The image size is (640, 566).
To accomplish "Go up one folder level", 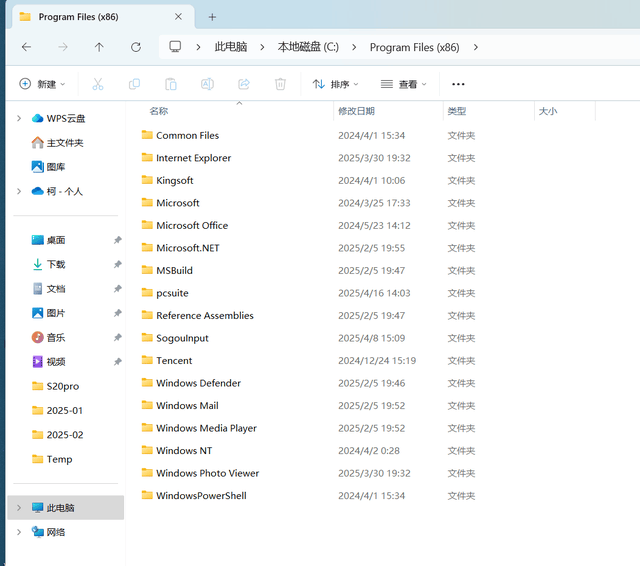I will click(99, 47).
